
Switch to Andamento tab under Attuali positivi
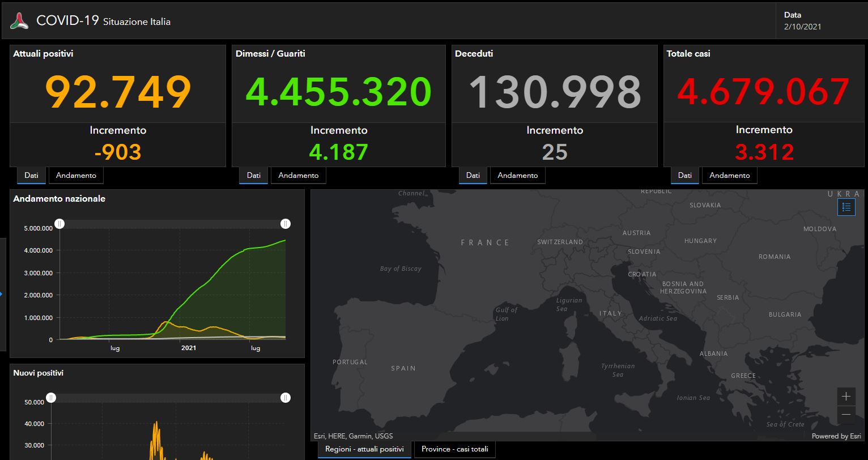(76, 176)
